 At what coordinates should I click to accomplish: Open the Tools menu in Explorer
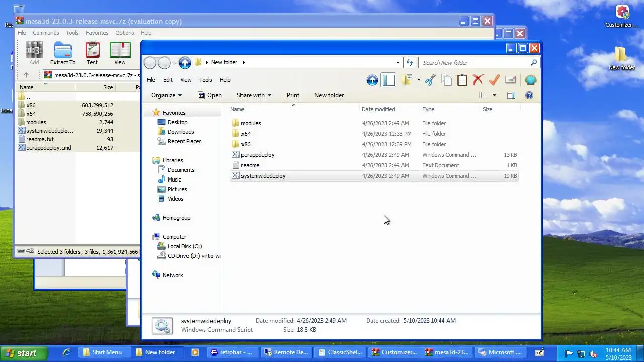click(206, 80)
